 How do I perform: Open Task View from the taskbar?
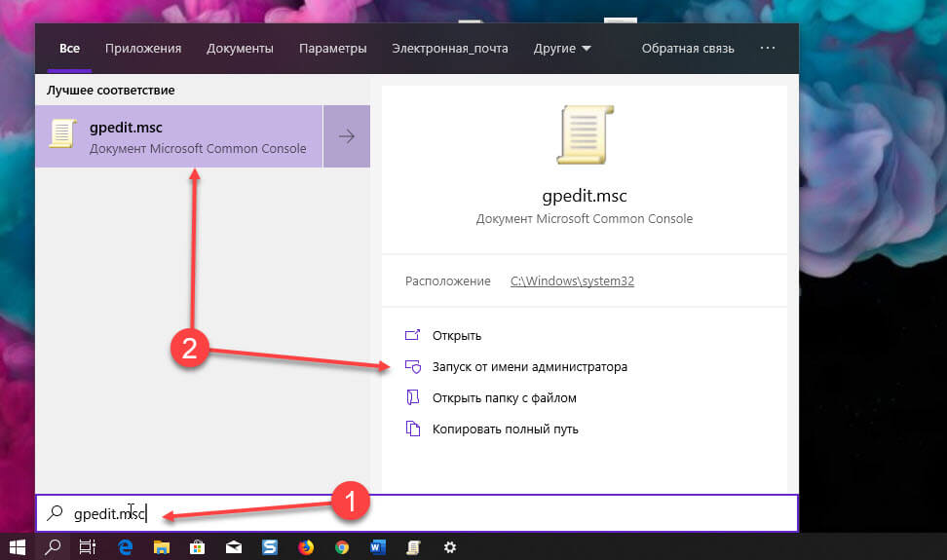(x=88, y=547)
